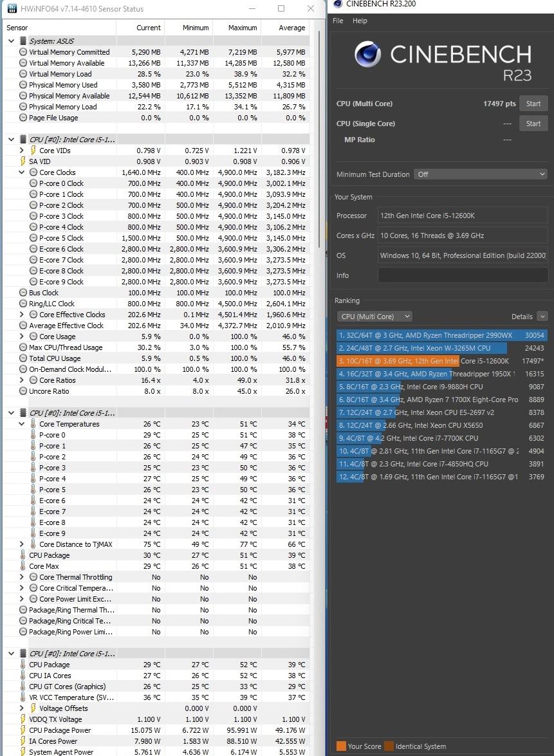The image size is (554, 756).
Task: Expand the Core Thermal Throttling row
Action: tap(22, 577)
